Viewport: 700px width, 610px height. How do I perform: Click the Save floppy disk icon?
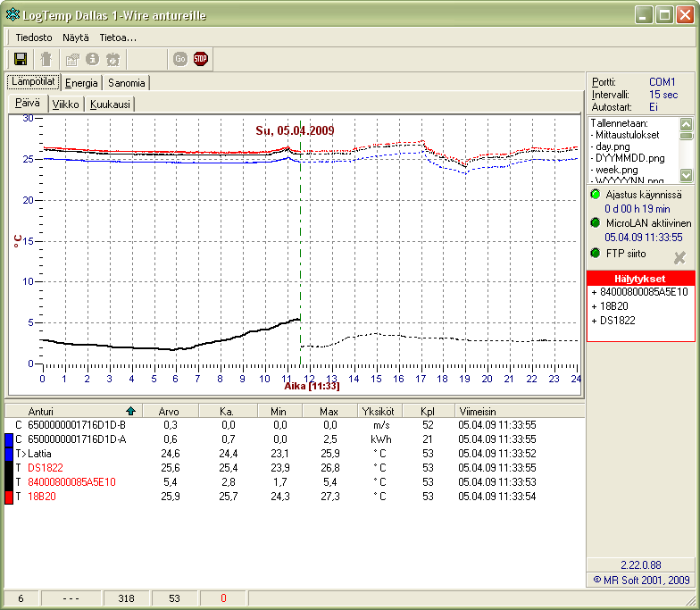(x=20, y=59)
